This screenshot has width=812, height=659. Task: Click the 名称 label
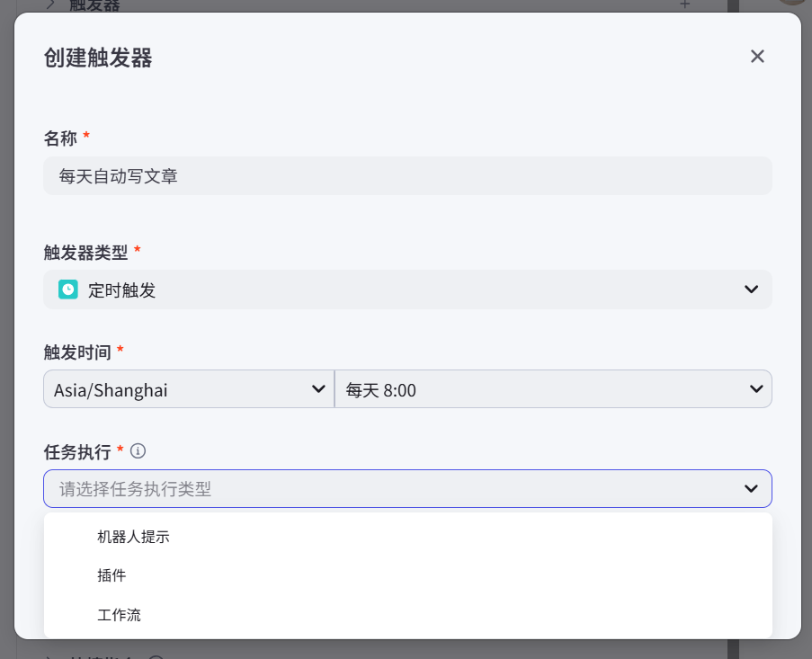click(60, 138)
